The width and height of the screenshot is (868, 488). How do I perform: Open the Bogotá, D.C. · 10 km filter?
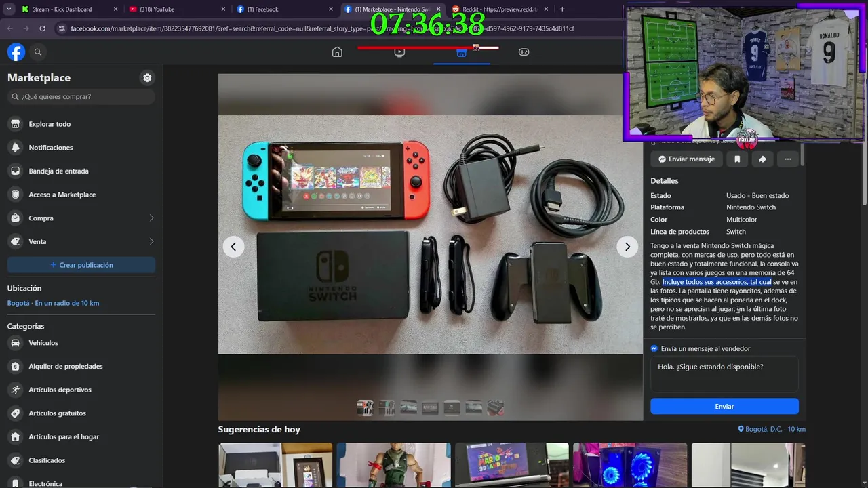(x=772, y=430)
